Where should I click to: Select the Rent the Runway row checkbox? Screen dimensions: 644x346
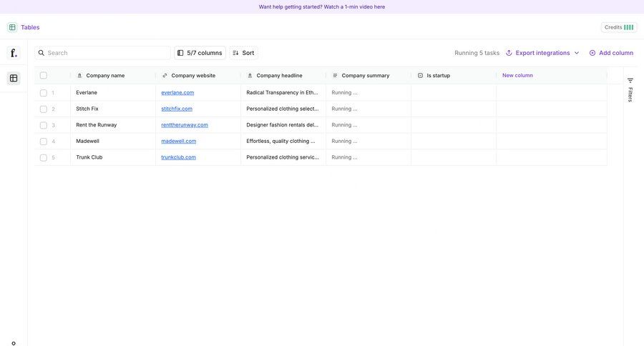[x=44, y=125]
